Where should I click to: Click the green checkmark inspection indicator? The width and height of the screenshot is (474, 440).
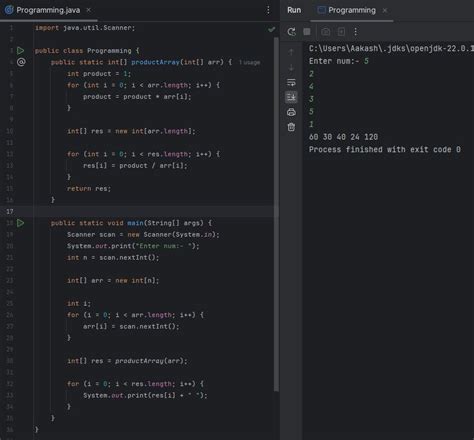coord(272,29)
